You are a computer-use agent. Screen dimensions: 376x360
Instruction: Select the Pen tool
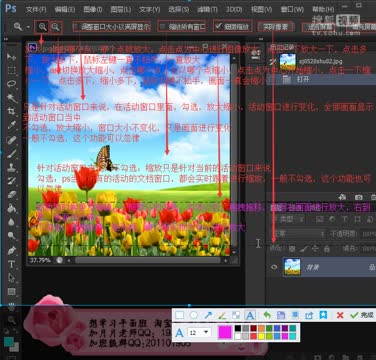[x=12, y=250]
